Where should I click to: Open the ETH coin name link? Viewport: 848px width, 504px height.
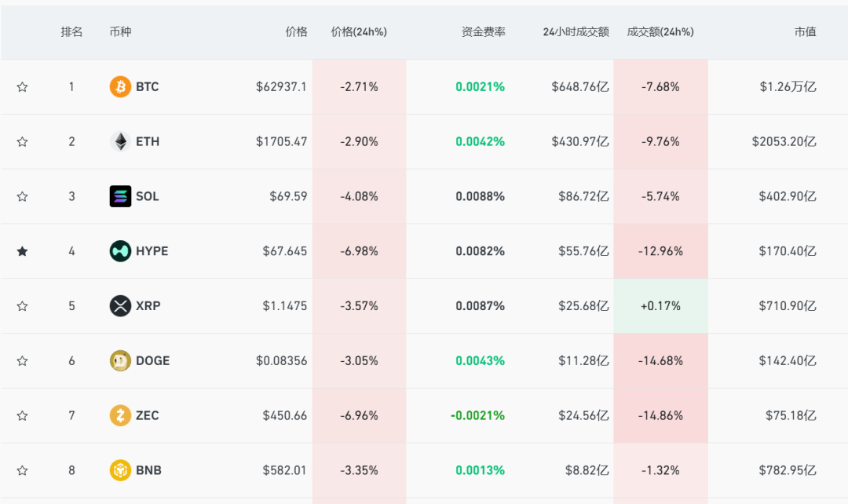coord(148,141)
